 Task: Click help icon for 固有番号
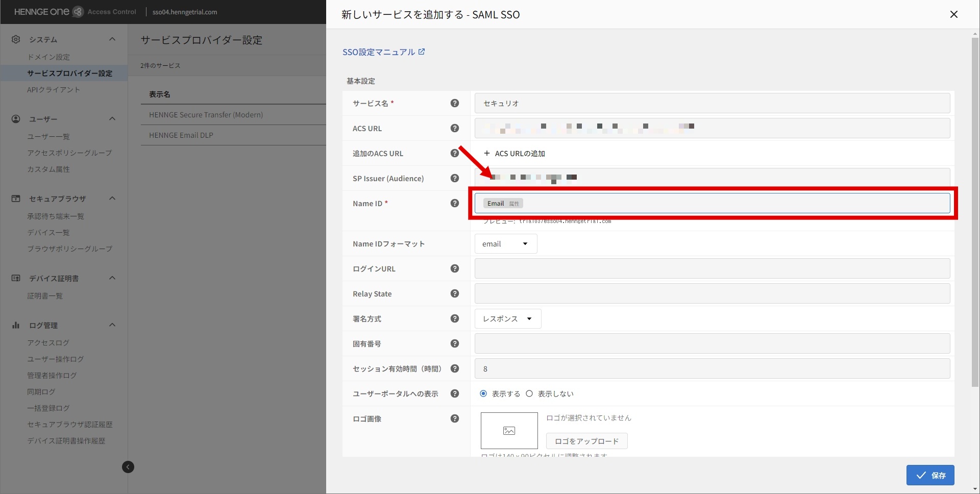[455, 343]
